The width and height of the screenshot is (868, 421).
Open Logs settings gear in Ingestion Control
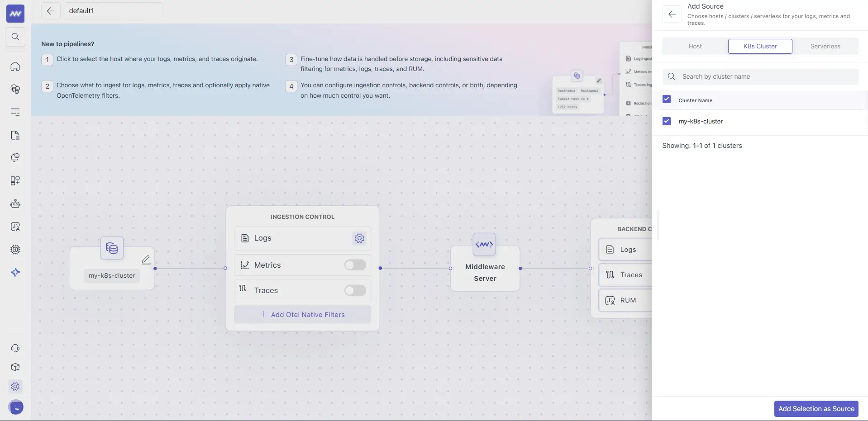click(x=359, y=238)
